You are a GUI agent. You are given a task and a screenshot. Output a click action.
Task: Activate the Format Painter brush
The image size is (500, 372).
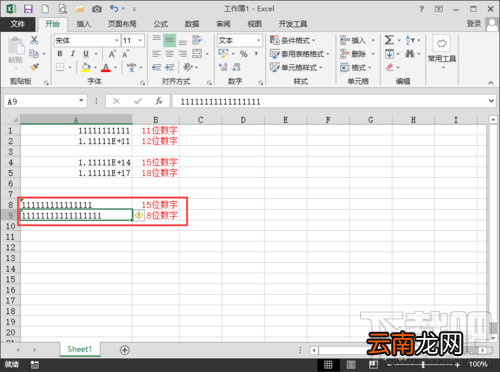point(34,67)
